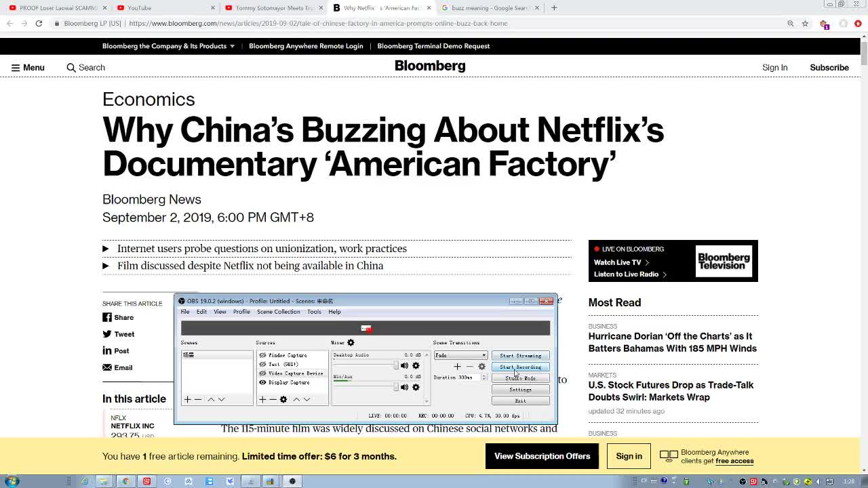Switch to the YouTube browser tab
The height and width of the screenshot is (488, 868).
point(165,8)
